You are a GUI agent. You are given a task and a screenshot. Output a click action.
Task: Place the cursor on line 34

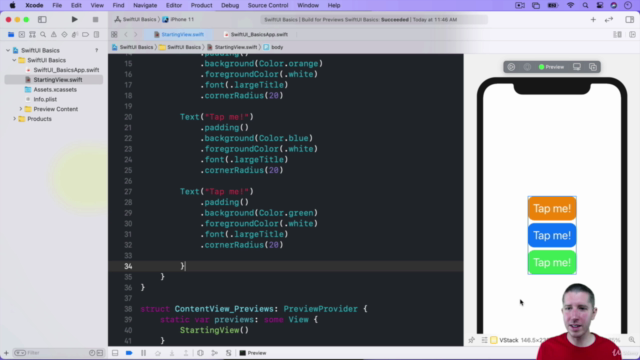(286, 266)
